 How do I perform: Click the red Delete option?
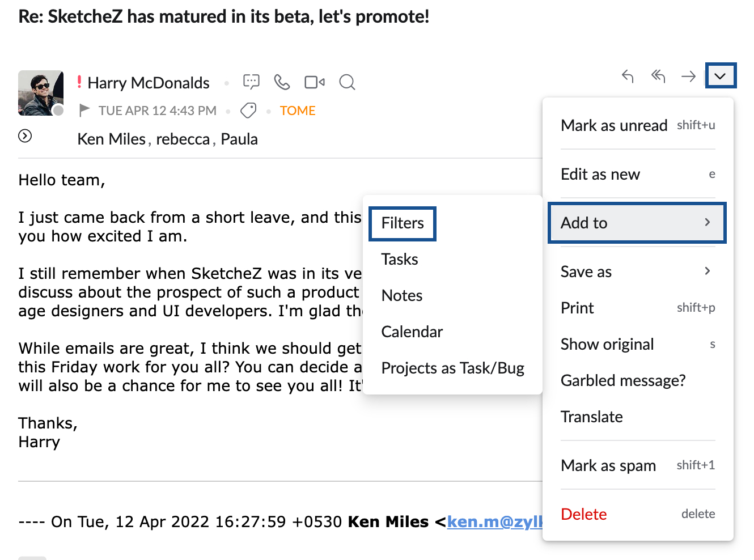(583, 514)
